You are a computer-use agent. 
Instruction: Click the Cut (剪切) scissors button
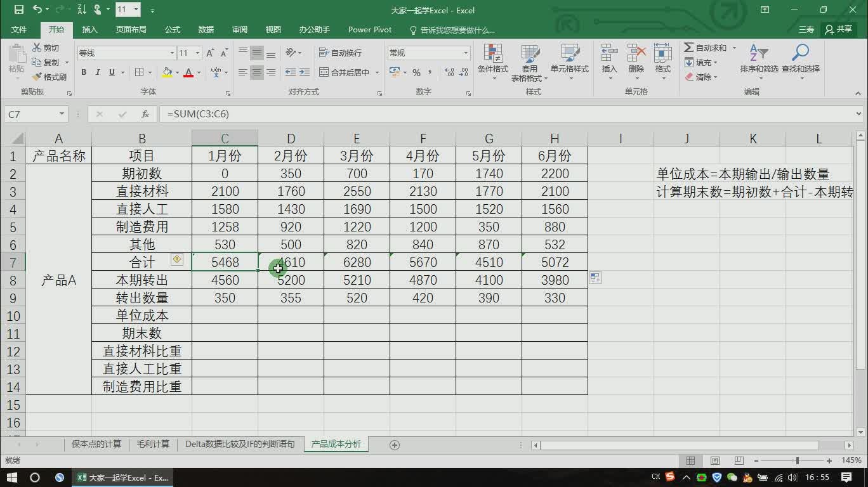(46, 48)
